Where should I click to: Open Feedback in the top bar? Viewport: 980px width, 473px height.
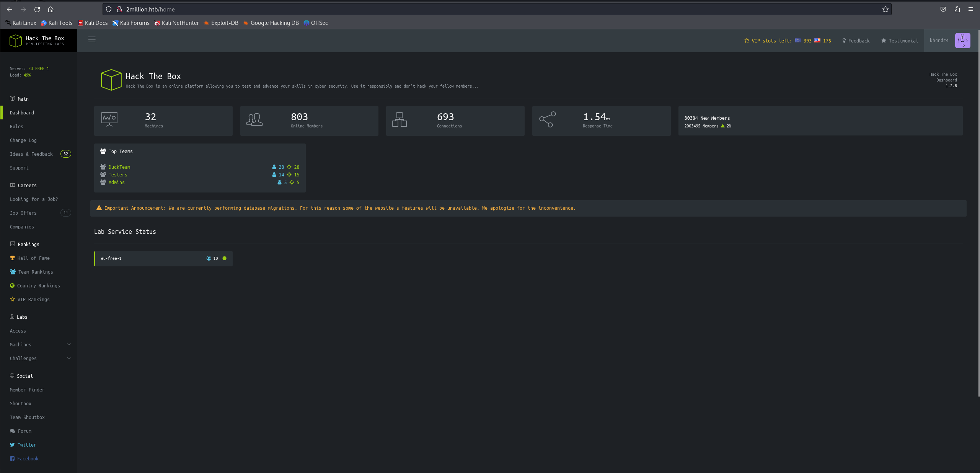[x=856, y=41]
